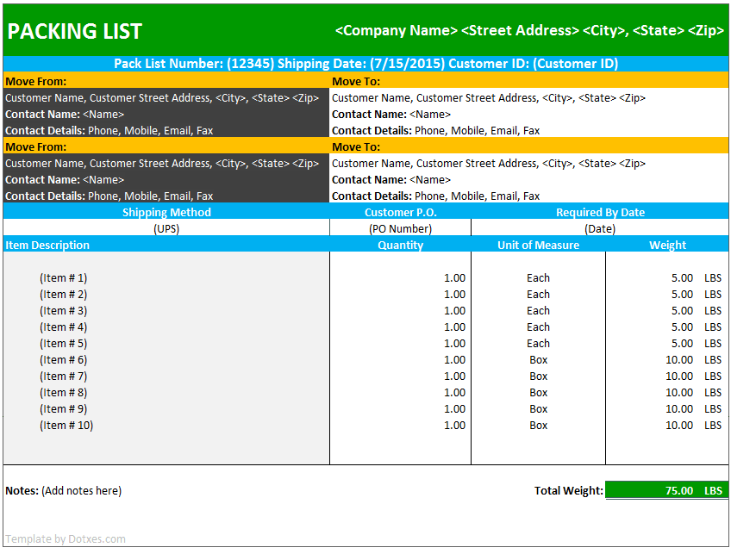Select the (Item # 9) cell

(64, 409)
